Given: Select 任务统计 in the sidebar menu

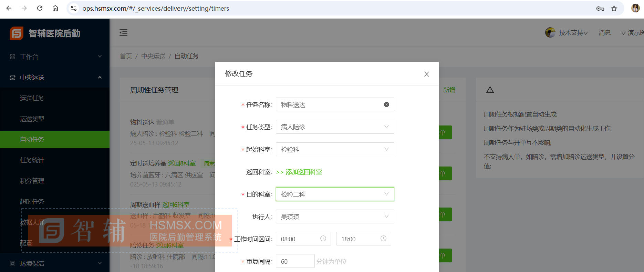Looking at the screenshot, I should point(32,160).
